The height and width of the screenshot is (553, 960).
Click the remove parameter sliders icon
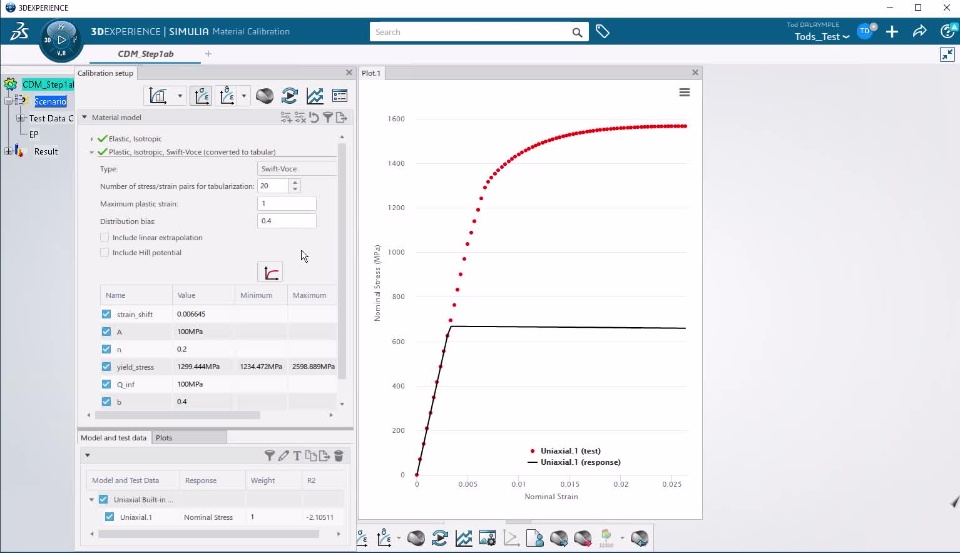pyautogui.click(x=300, y=117)
